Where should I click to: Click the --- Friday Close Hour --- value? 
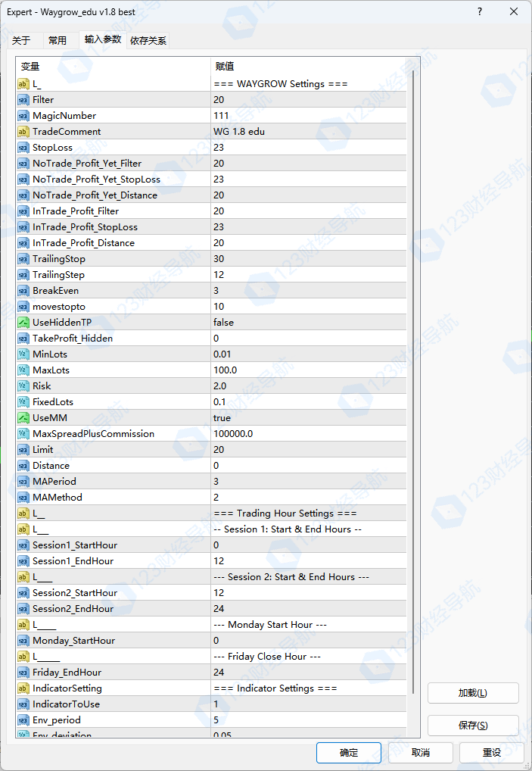click(309, 657)
